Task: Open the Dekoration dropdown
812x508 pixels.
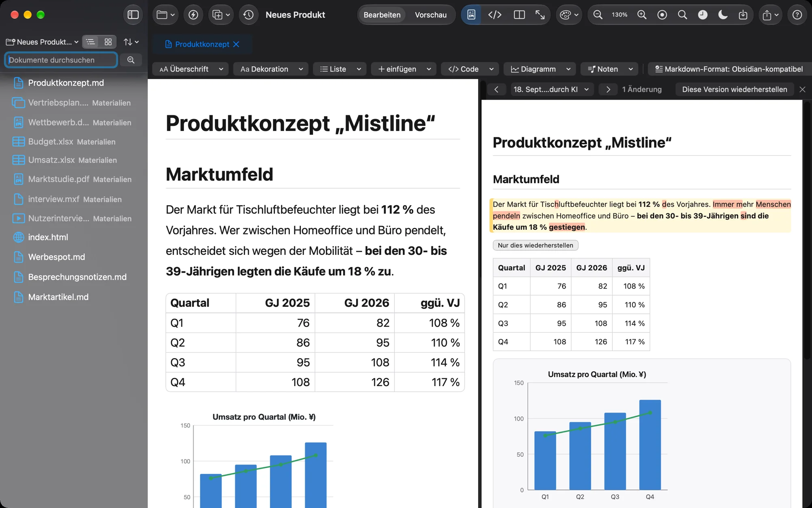Action: click(x=271, y=69)
